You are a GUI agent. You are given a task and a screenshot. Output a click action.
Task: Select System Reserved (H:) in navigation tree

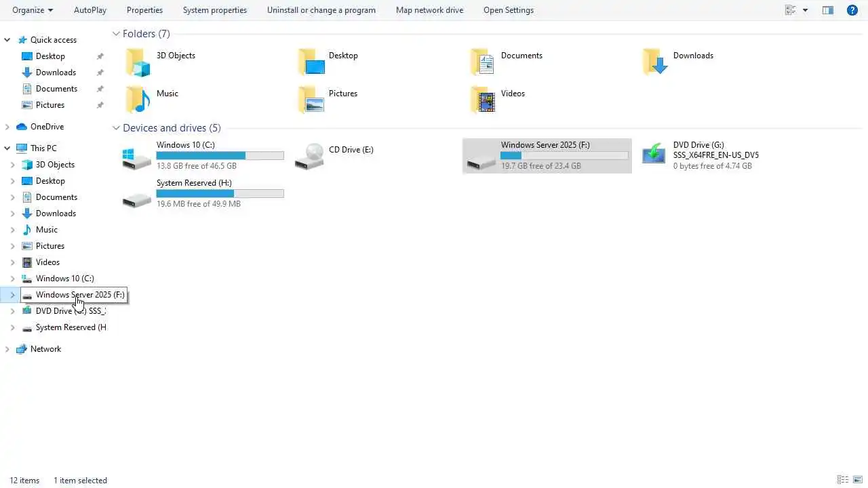[x=71, y=327]
